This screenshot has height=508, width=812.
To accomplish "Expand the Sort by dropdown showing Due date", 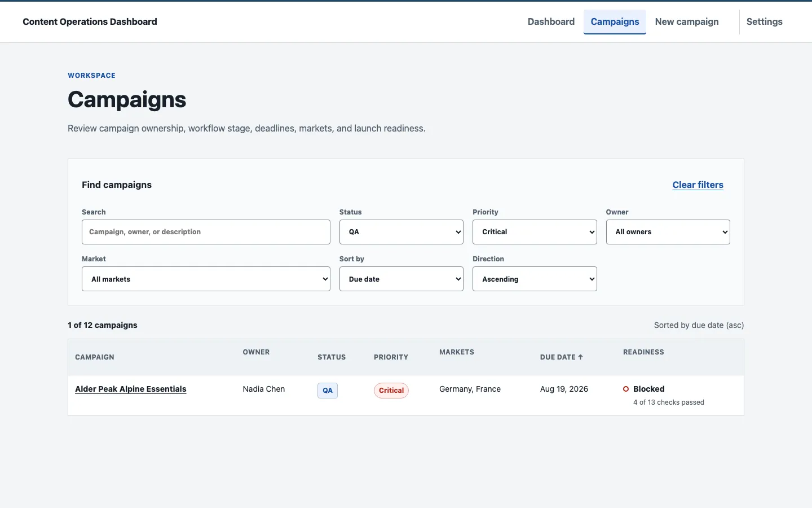I will [401, 279].
